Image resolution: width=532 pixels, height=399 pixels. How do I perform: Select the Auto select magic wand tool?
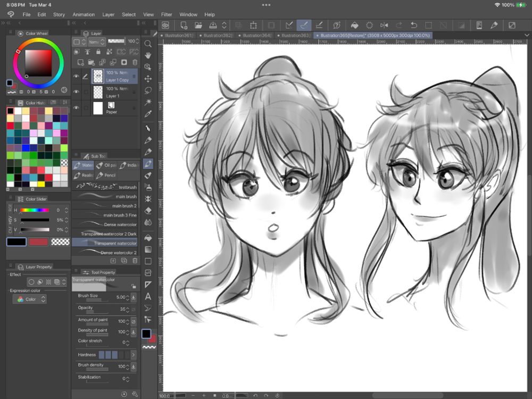tap(148, 102)
